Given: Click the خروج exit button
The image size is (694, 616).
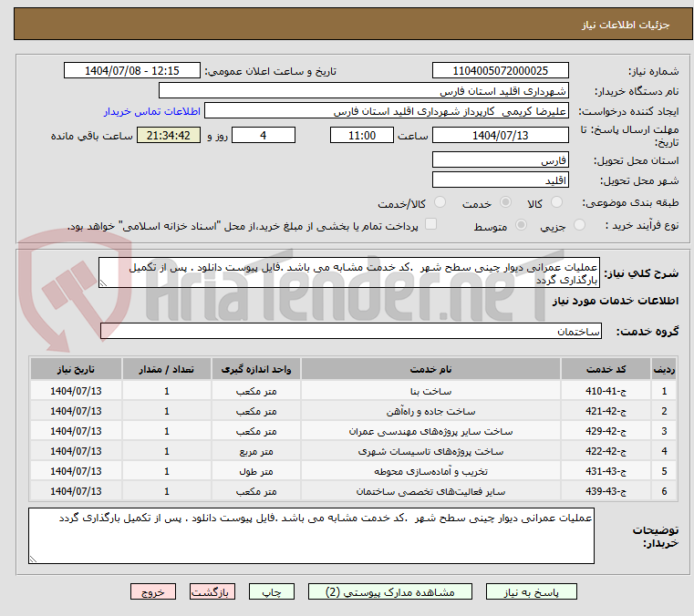Looking at the screenshot, I should (152, 591).
